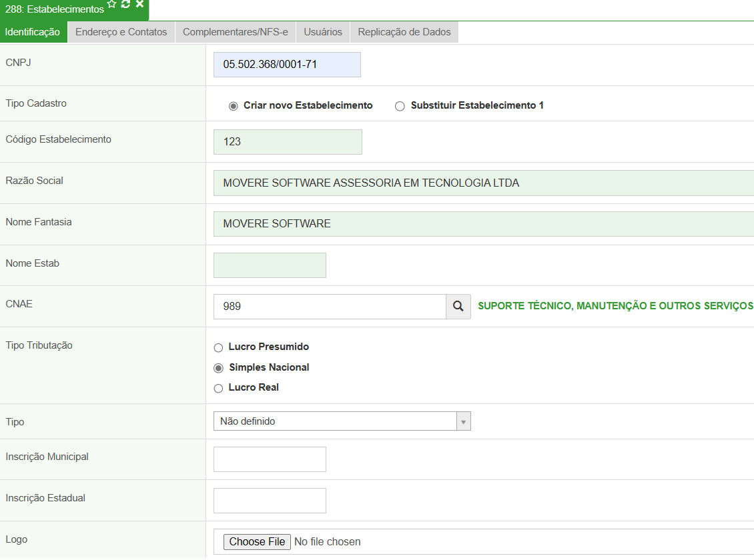Select Substituir Estabelecimento 1 option
The image size is (754, 560).
click(x=400, y=106)
